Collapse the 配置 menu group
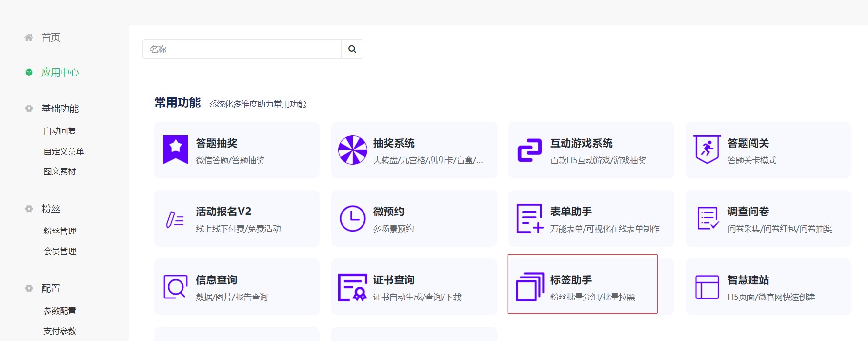 click(51, 288)
